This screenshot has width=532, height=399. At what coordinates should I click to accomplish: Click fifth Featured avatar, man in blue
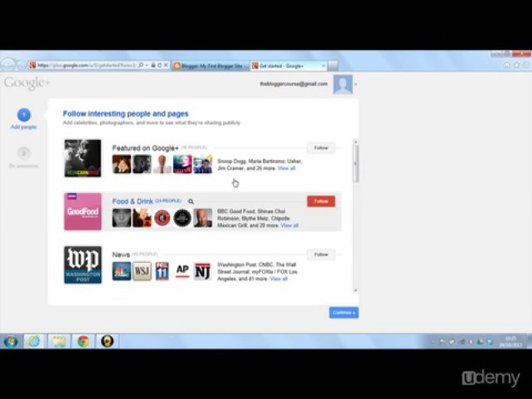coord(203,164)
